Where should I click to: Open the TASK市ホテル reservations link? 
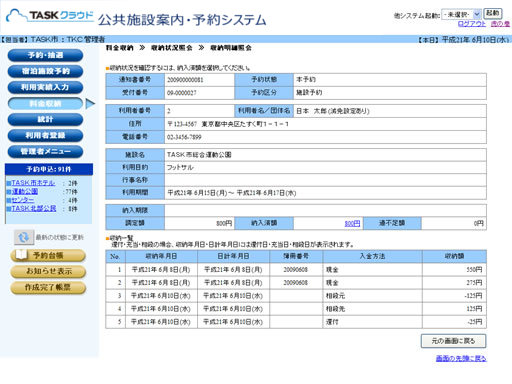point(33,183)
